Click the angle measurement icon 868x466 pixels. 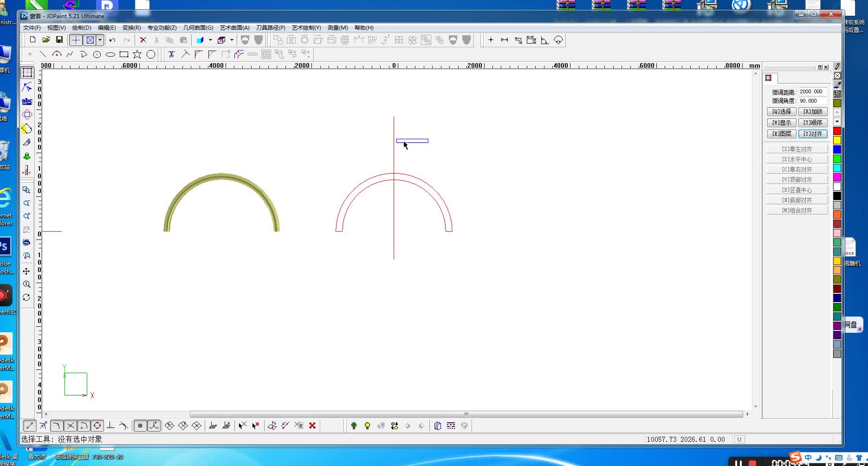pyautogui.click(x=545, y=40)
